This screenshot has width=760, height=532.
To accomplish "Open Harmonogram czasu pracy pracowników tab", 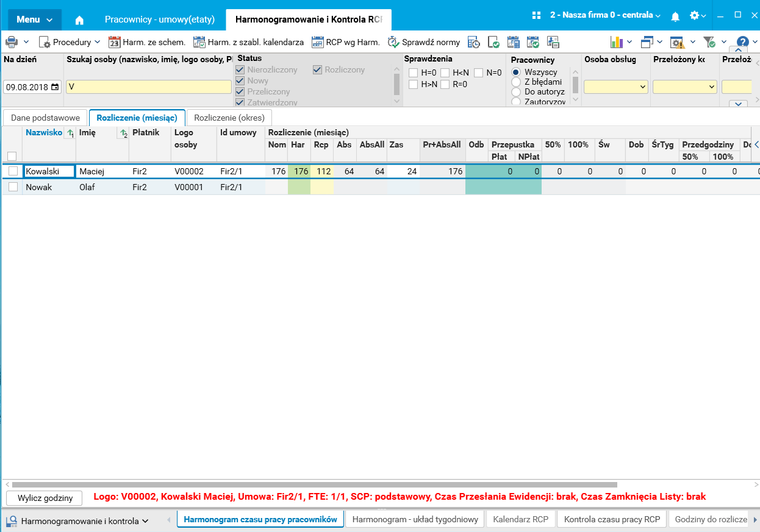I will tap(260, 520).
